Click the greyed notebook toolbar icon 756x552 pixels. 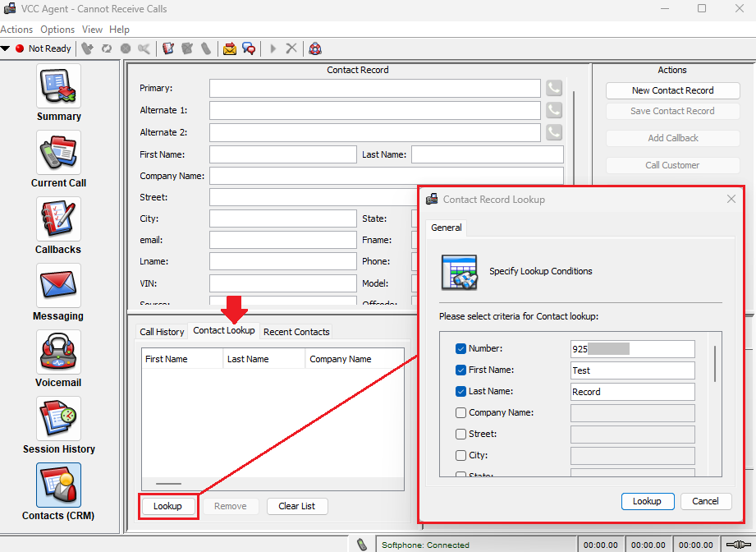click(187, 48)
